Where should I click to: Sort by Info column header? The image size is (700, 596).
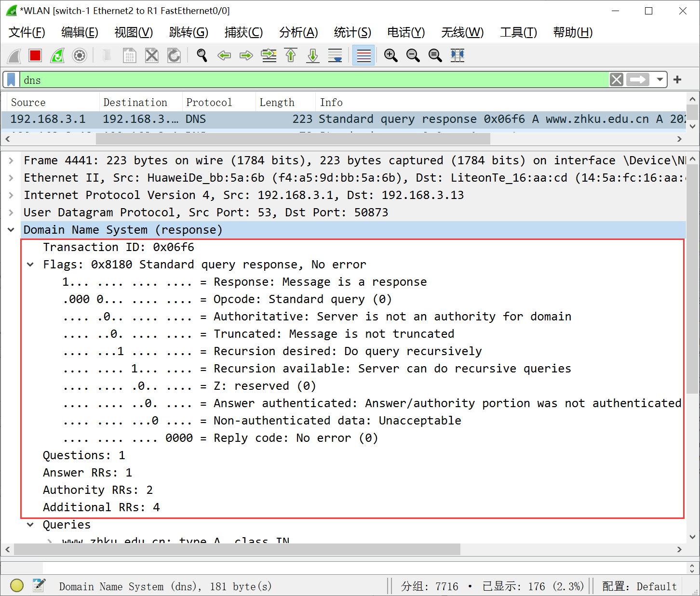tap(500, 102)
